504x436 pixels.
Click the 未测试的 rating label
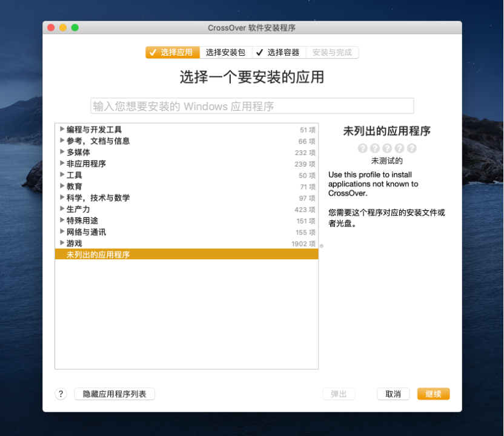[x=386, y=160]
